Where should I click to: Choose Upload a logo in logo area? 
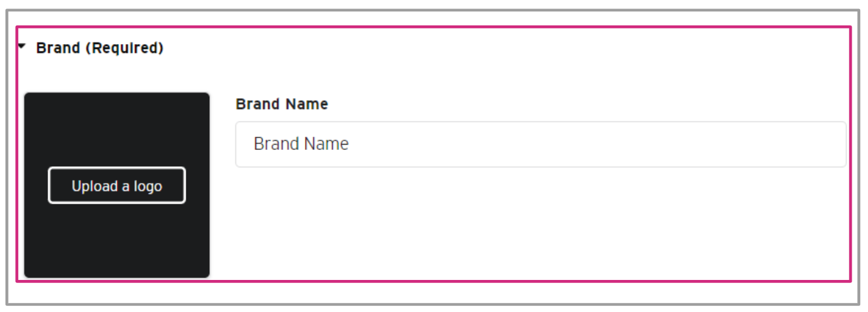pyautogui.click(x=117, y=186)
